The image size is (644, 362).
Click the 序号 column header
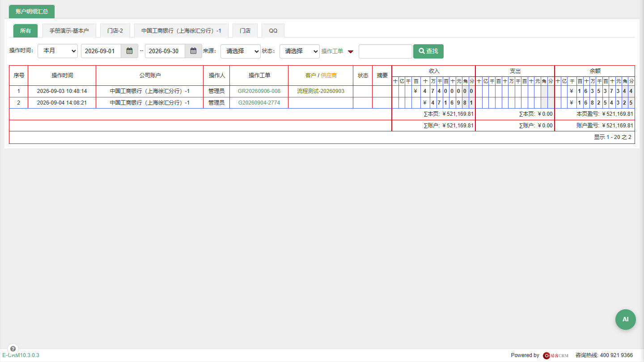pyautogui.click(x=19, y=76)
